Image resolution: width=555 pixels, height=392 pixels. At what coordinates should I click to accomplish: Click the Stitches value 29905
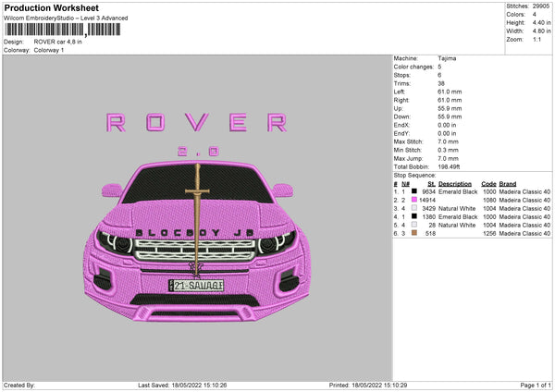pos(541,6)
